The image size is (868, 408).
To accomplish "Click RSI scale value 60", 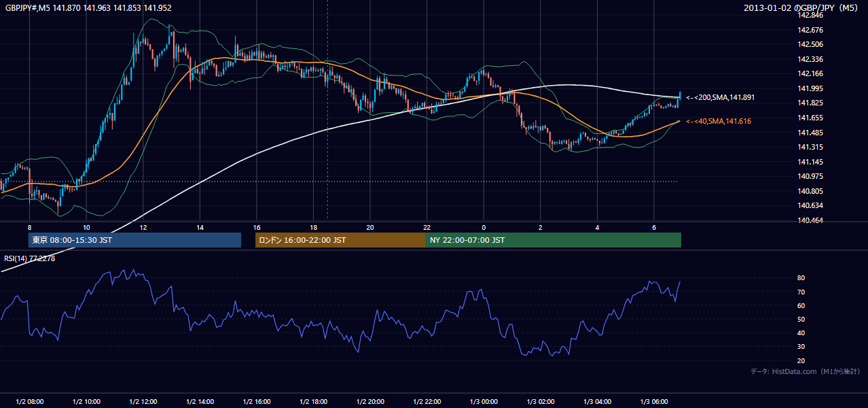I will [x=801, y=305].
